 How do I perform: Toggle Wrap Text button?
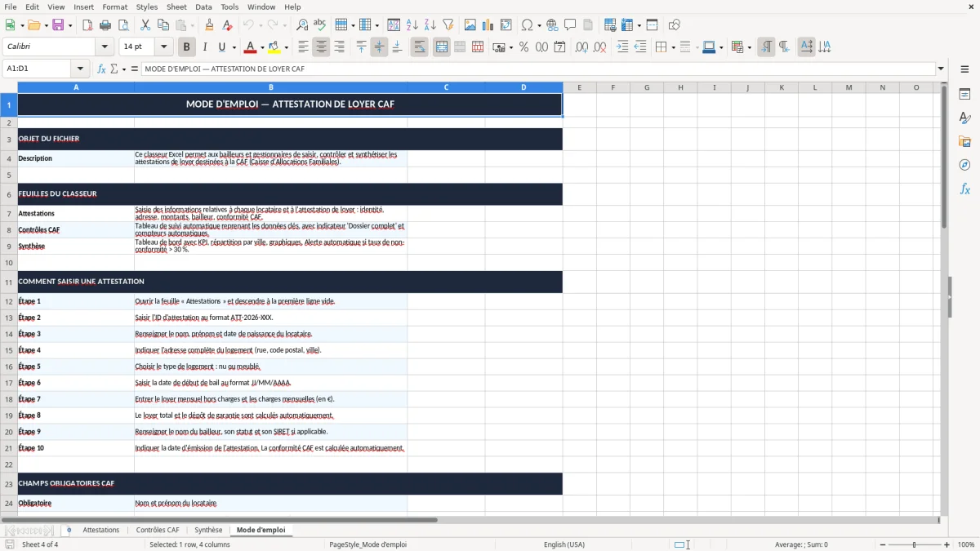tap(419, 47)
